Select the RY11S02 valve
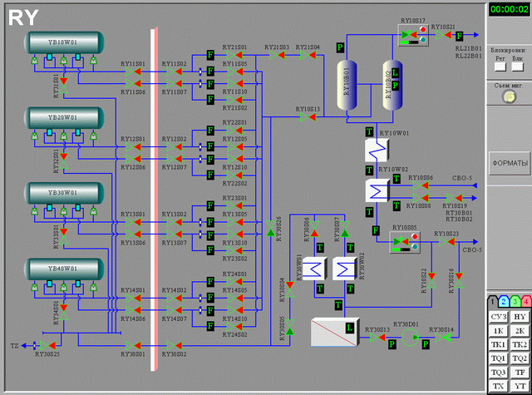 coord(174,72)
